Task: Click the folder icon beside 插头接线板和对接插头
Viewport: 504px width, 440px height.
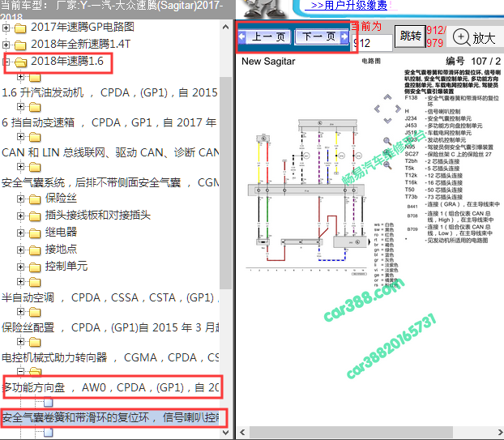Action: [x=35, y=216]
